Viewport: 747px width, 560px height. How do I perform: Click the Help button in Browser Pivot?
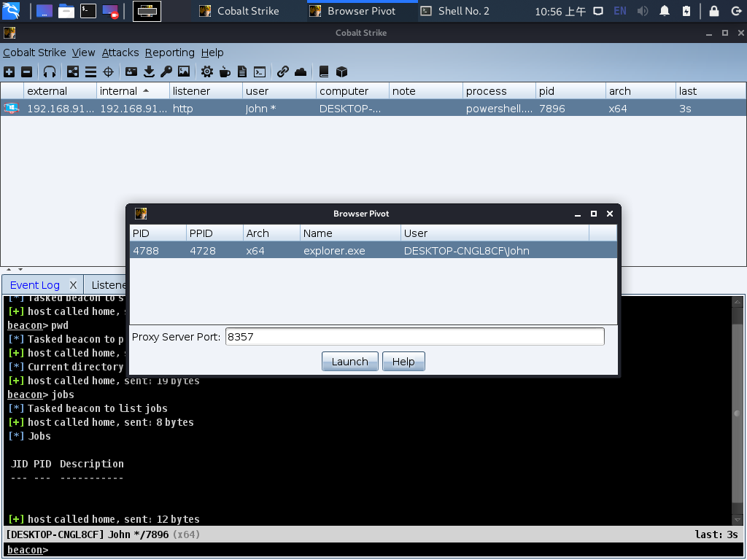(x=403, y=362)
